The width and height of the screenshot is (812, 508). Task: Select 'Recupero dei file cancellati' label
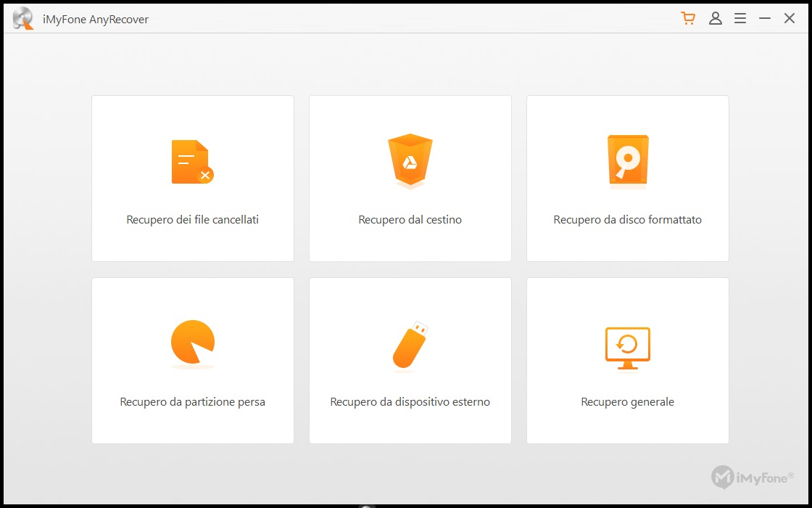pos(193,220)
